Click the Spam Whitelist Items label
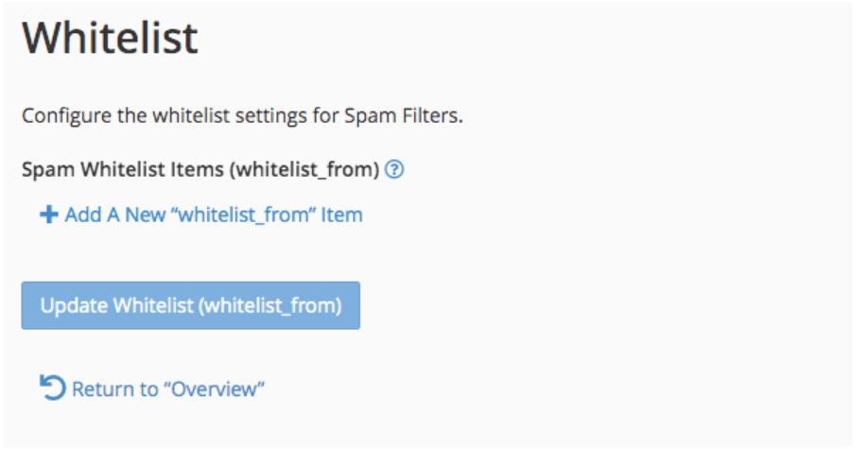This screenshot has height=449, width=868. click(x=127, y=170)
